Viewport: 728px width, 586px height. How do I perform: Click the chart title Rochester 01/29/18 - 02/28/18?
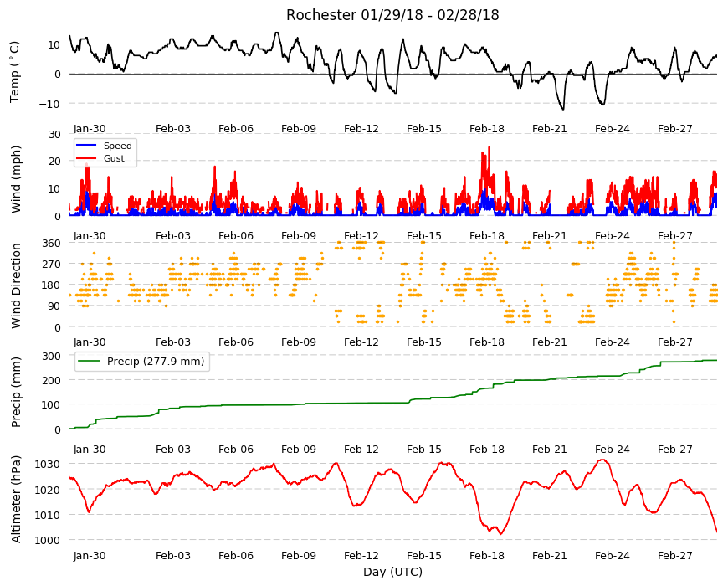click(392, 15)
